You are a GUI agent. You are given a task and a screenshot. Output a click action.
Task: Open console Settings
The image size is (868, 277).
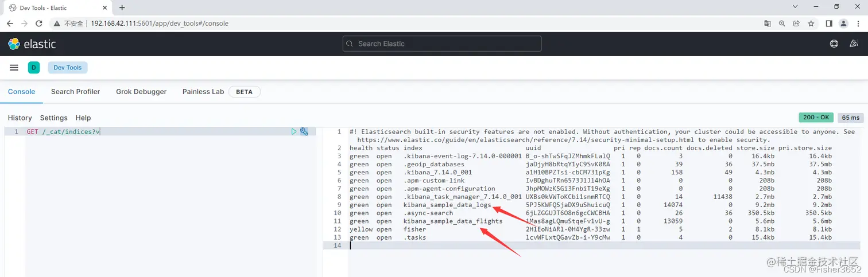click(54, 118)
